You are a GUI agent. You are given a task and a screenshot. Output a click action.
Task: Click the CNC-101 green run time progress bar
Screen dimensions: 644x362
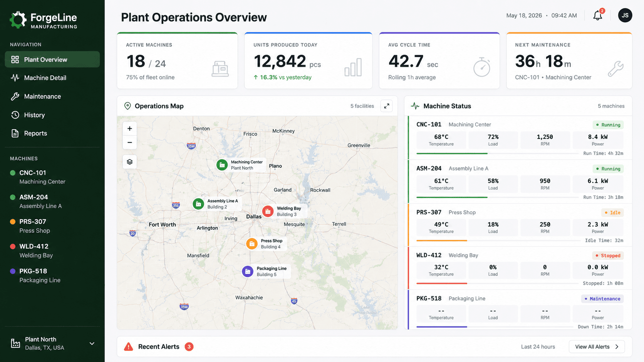452,153
